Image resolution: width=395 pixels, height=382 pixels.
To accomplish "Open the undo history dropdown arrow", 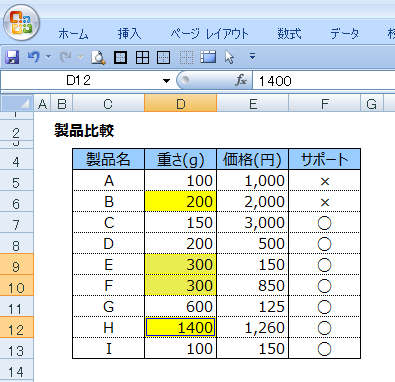I will tap(49, 57).
